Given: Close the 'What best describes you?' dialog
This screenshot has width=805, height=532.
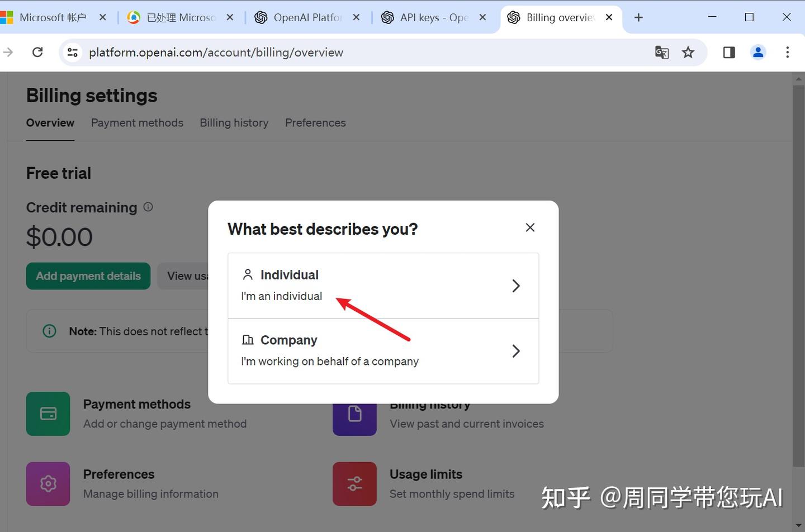Looking at the screenshot, I should pyautogui.click(x=530, y=227).
